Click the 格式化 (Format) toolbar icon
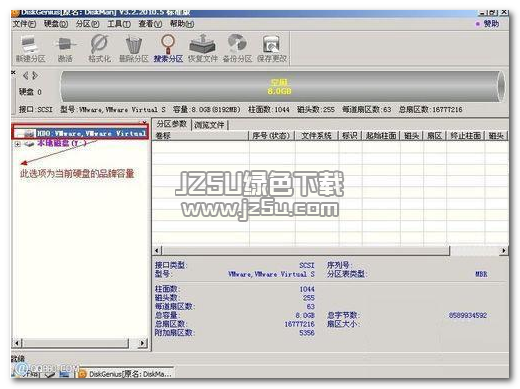Screen dimensions: 520x389 point(99,49)
